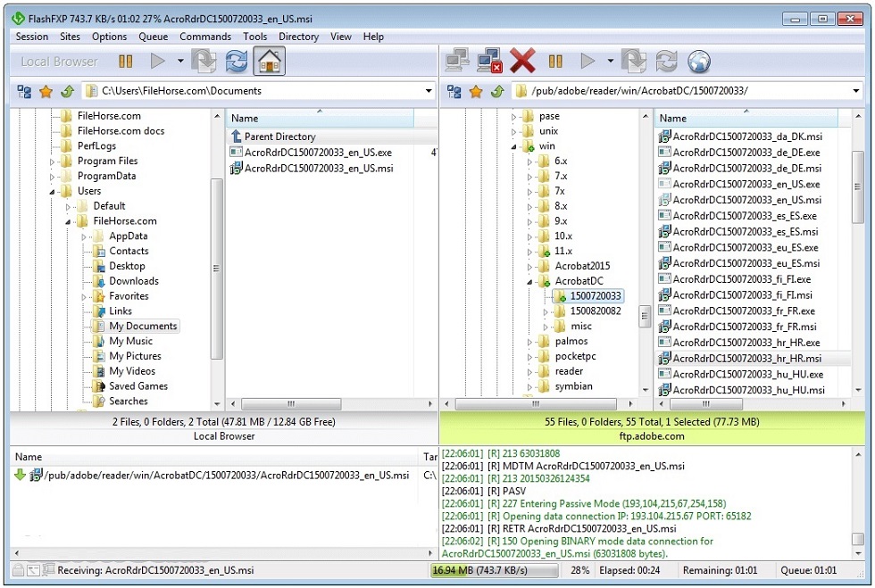This screenshot has width=875, height=588.
Task: Click the lock icon in status bar
Action: click(18, 570)
